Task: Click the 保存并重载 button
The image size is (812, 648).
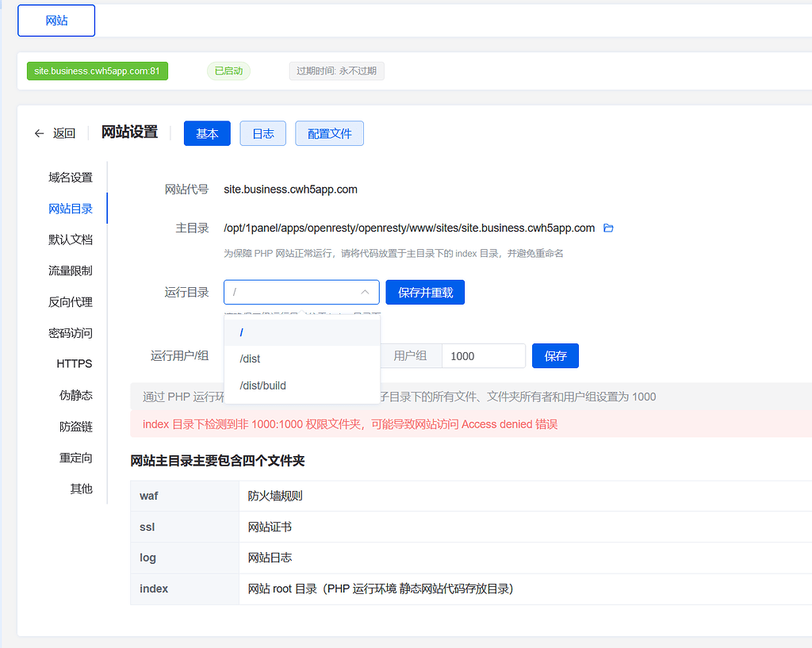Action: pos(424,292)
